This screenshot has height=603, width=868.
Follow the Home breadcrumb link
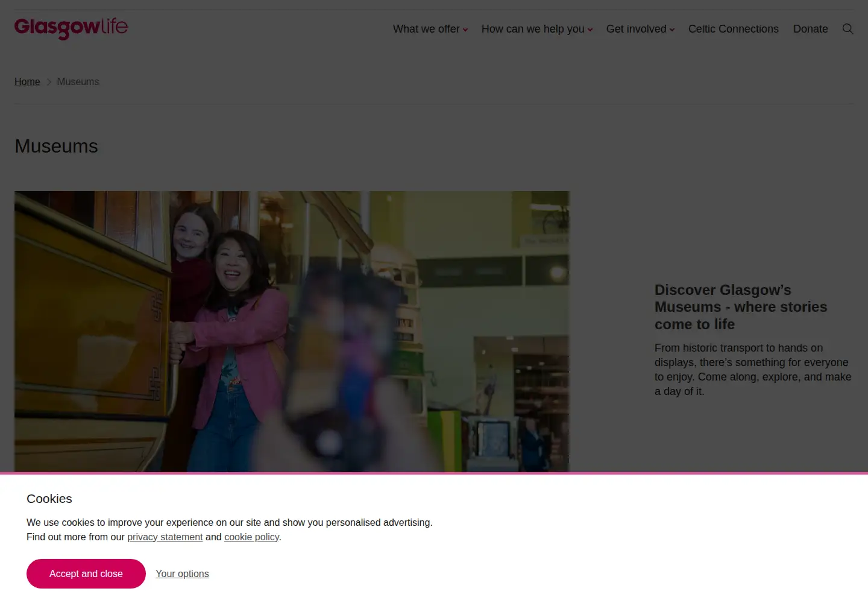[x=27, y=81]
